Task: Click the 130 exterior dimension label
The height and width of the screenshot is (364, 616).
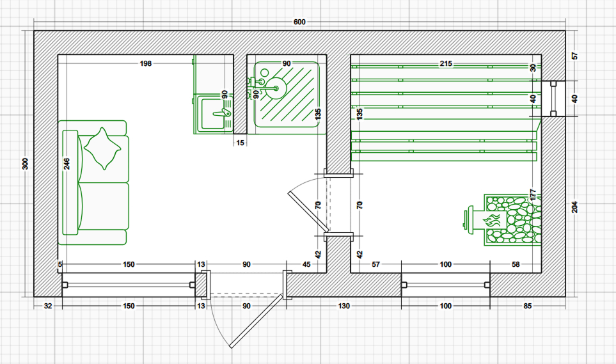Action: click(x=344, y=306)
